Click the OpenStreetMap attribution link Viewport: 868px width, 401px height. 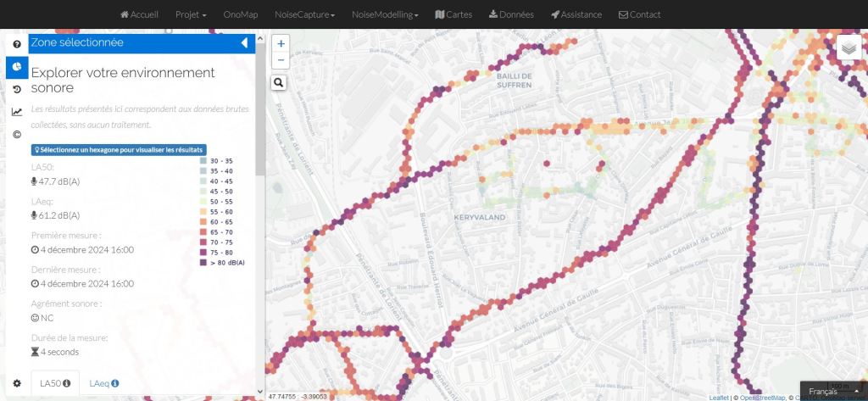point(762,397)
